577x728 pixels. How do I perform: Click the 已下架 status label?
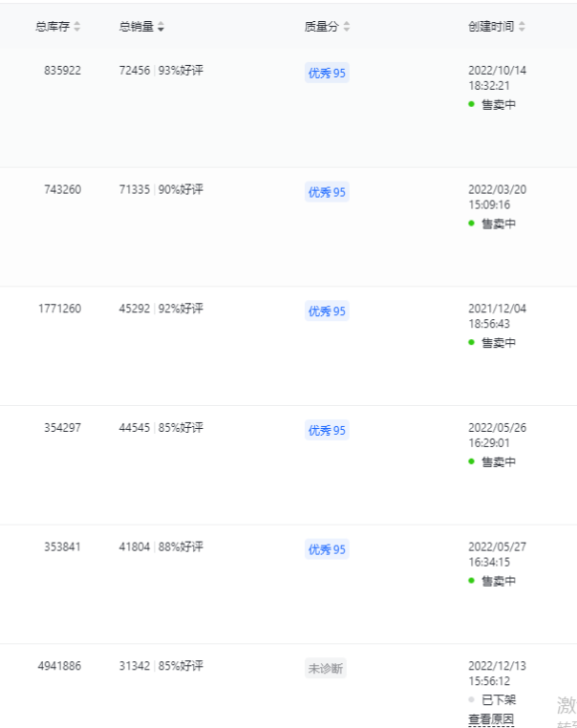(x=499, y=699)
